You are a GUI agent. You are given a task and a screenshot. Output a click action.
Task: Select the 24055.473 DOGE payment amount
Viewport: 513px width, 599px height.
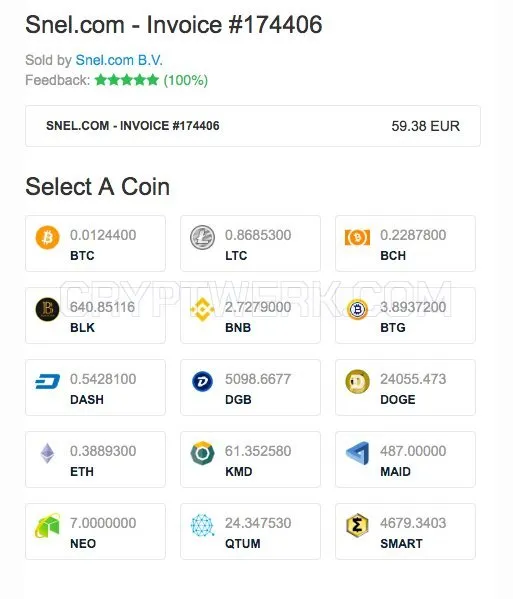pos(413,379)
